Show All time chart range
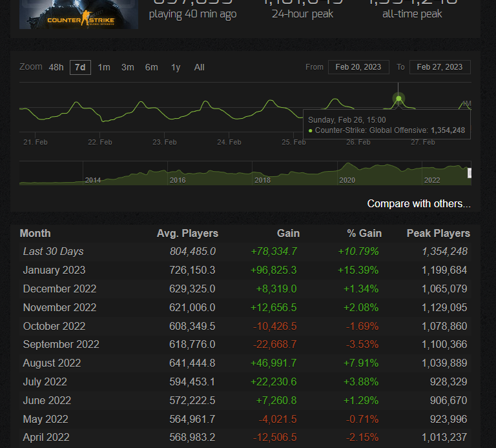This screenshot has height=448, width=496. tap(199, 67)
